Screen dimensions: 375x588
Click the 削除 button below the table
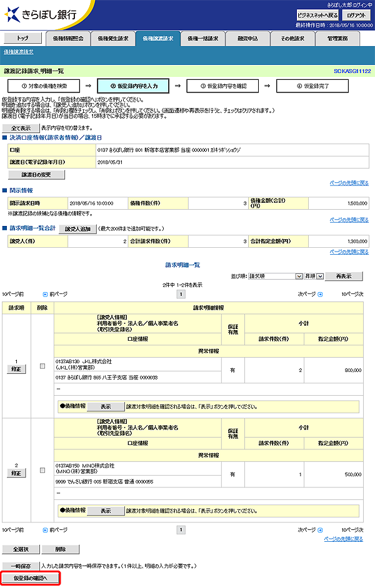coord(61,549)
